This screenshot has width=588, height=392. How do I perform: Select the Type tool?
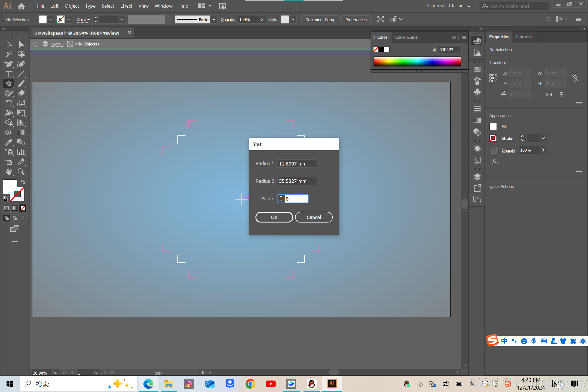[9, 74]
